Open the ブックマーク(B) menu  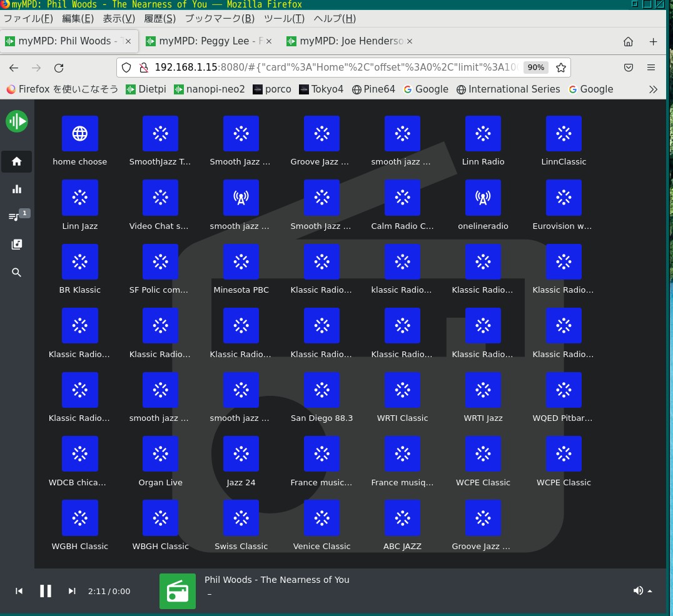(x=220, y=19)
